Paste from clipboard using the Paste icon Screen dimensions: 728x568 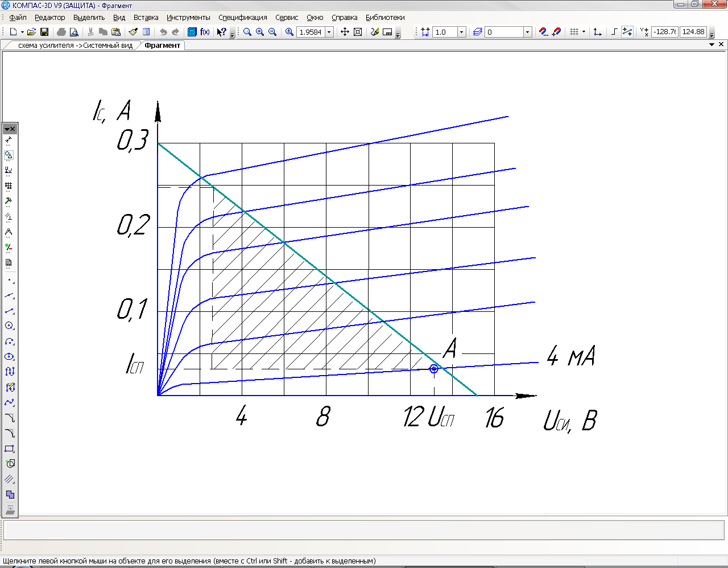[x=116, y=32]
